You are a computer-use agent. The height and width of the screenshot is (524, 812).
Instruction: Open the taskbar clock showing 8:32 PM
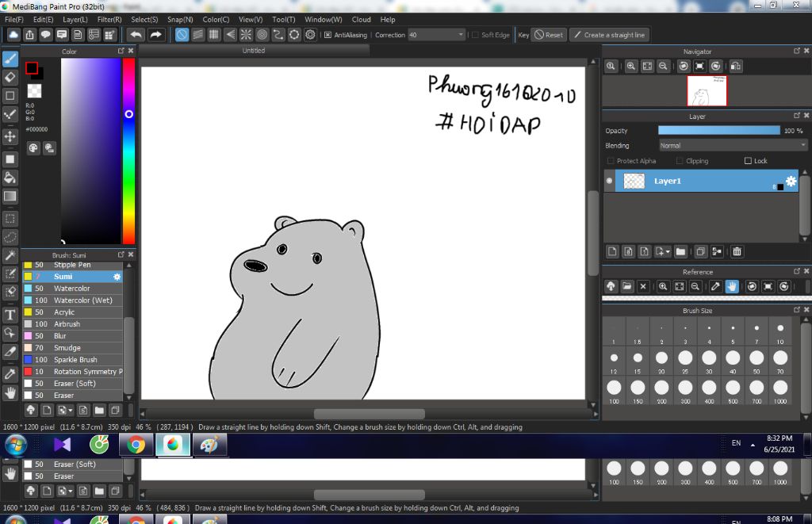pos(779,444)
